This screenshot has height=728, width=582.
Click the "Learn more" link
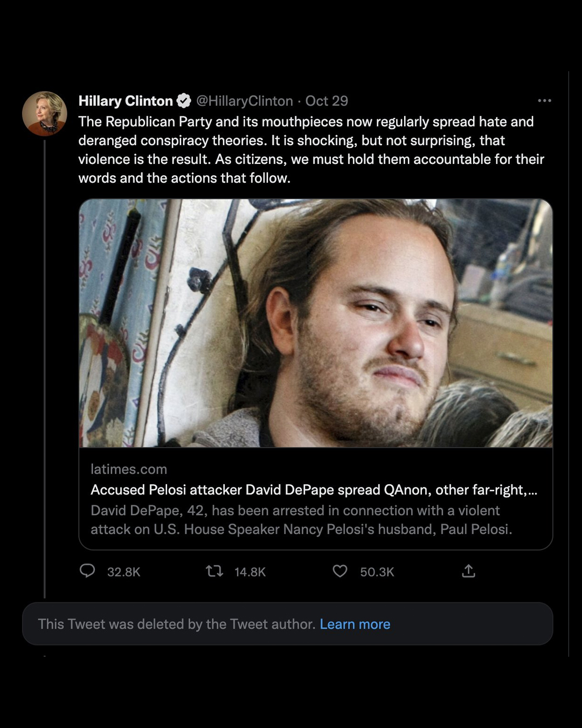pos(355,624)
